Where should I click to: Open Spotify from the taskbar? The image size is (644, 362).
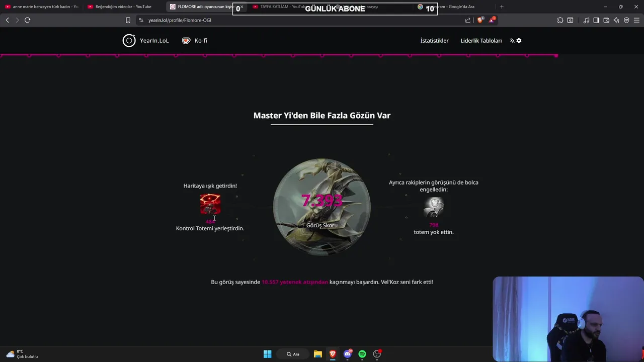[x=362, y=354]
